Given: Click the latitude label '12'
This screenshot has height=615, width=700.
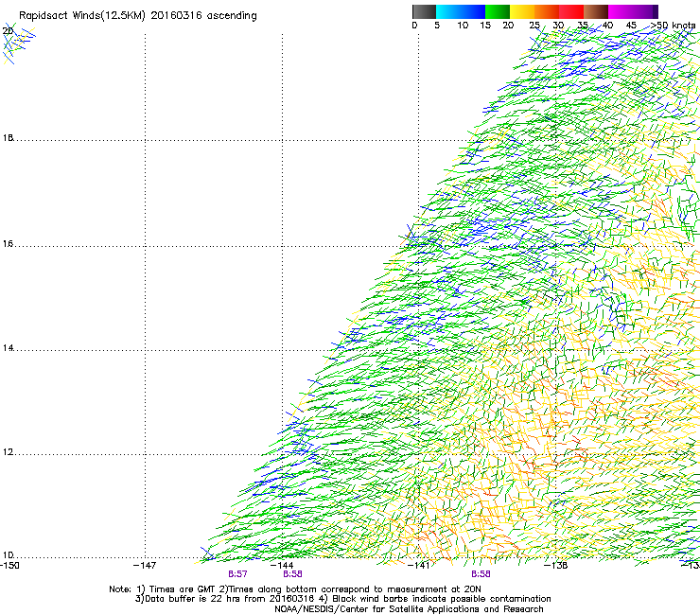Looking at the screenshot, I should pos(8,452).
